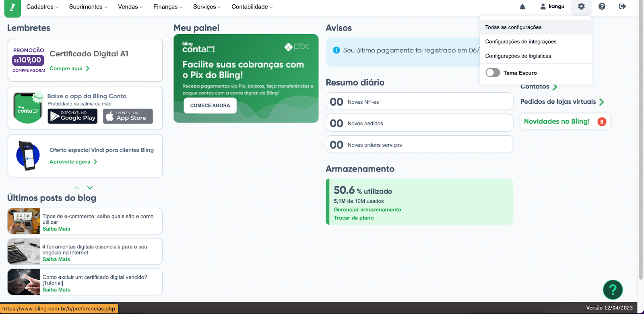Click the Oferta especial Vindi text
Viewport: 644px width, 314px height.
tap(101, 150)
